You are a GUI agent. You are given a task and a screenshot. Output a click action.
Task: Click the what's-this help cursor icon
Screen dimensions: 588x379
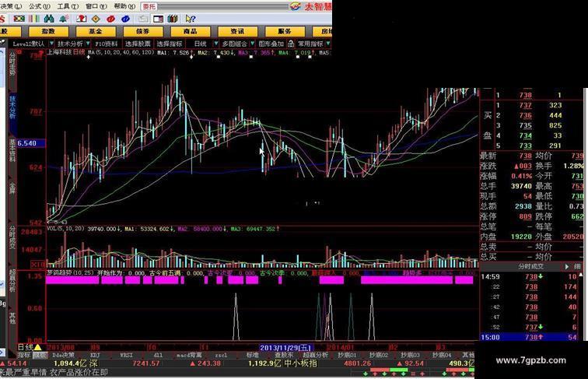point(190,19)
